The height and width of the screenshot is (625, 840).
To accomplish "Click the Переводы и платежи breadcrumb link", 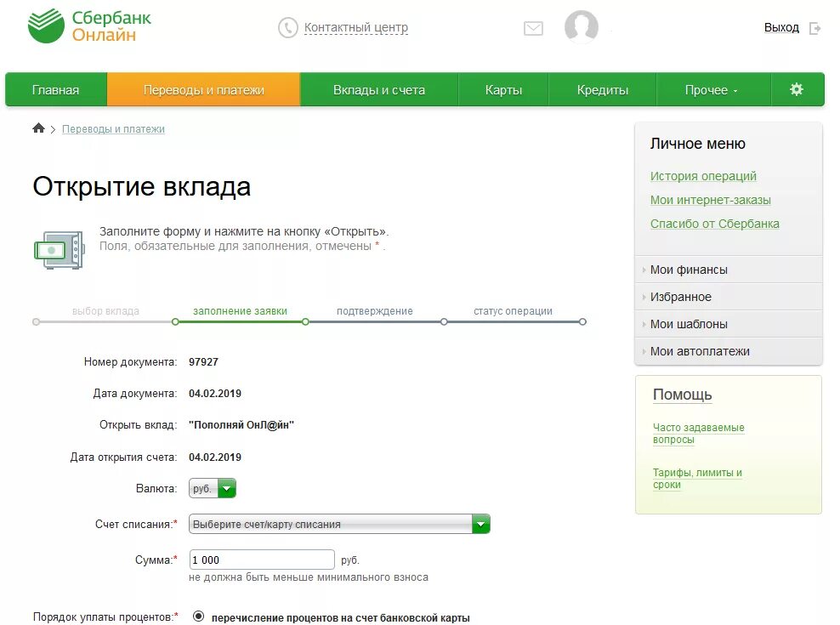I will pos(114,129).
